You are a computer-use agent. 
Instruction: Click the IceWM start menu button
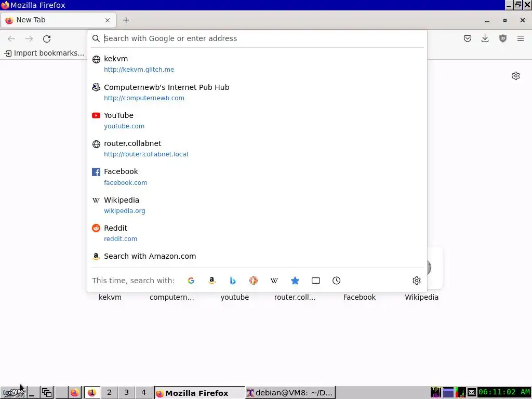[13, 393]
